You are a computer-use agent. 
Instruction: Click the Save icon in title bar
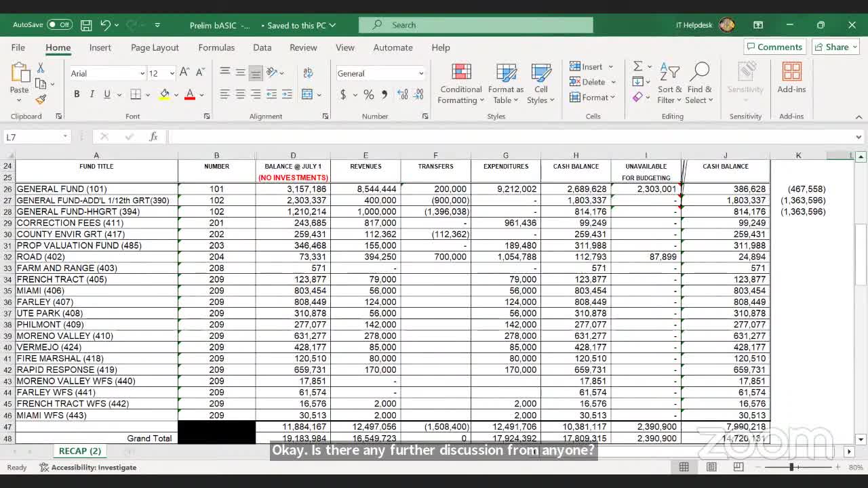point(86,25)
